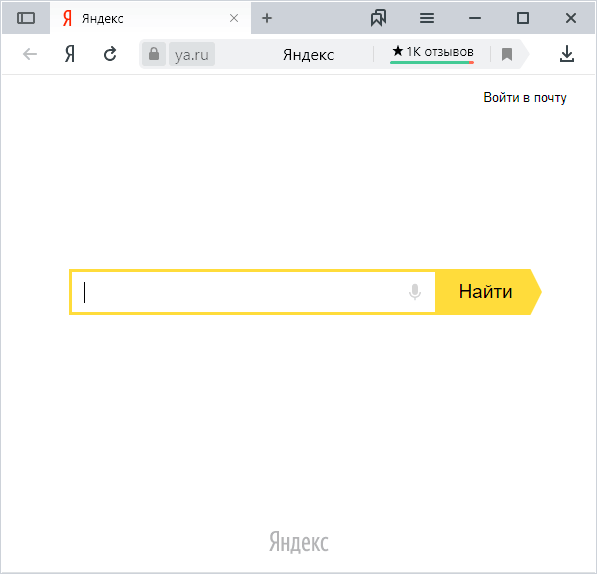This screenshot has width=597, height=574.
Task: Toggle the side panel icon
Action: (x=26, y=18)
